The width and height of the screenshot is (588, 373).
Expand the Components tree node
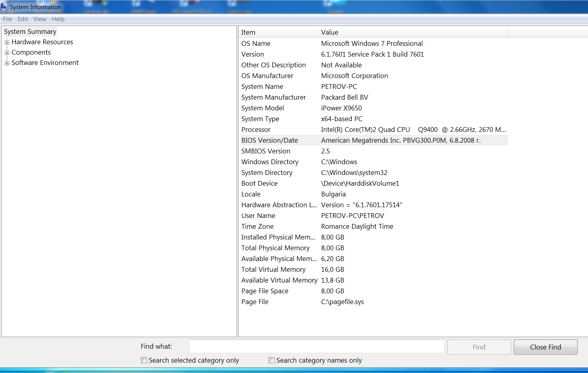7,53
